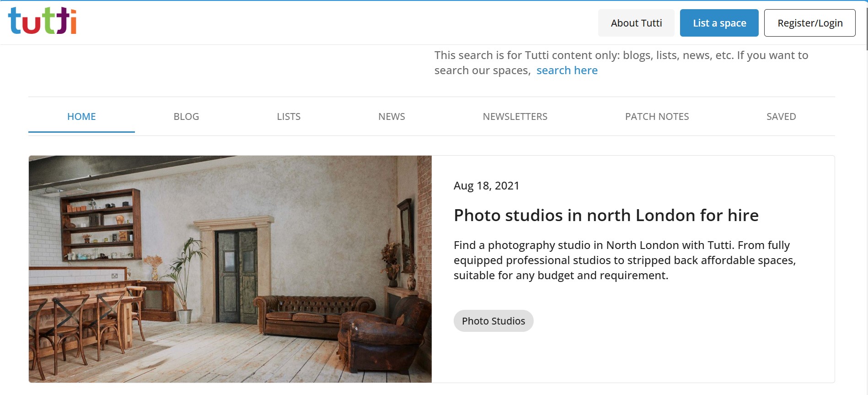The width and height of the screenshot is (868, 395).
Task: Open the studio interior article image
Action: coord(230,269)
